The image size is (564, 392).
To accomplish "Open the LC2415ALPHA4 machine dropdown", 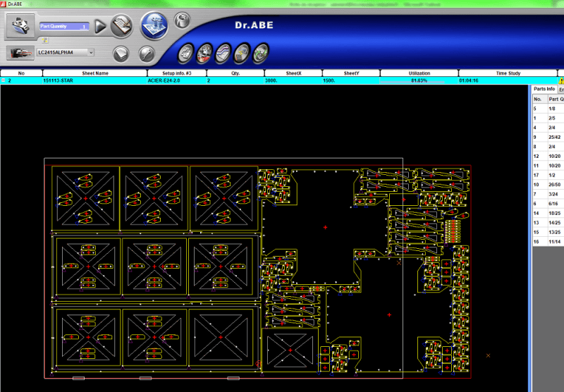I will pyautogui.click(x=91, y=52).
